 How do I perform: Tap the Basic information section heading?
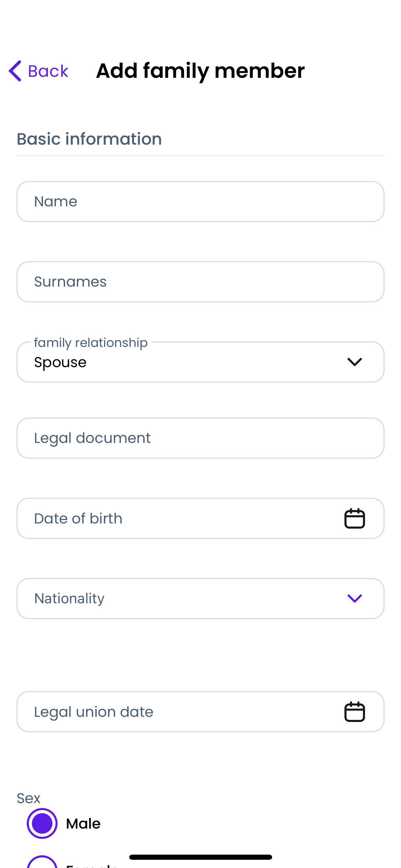coord(89,139)
